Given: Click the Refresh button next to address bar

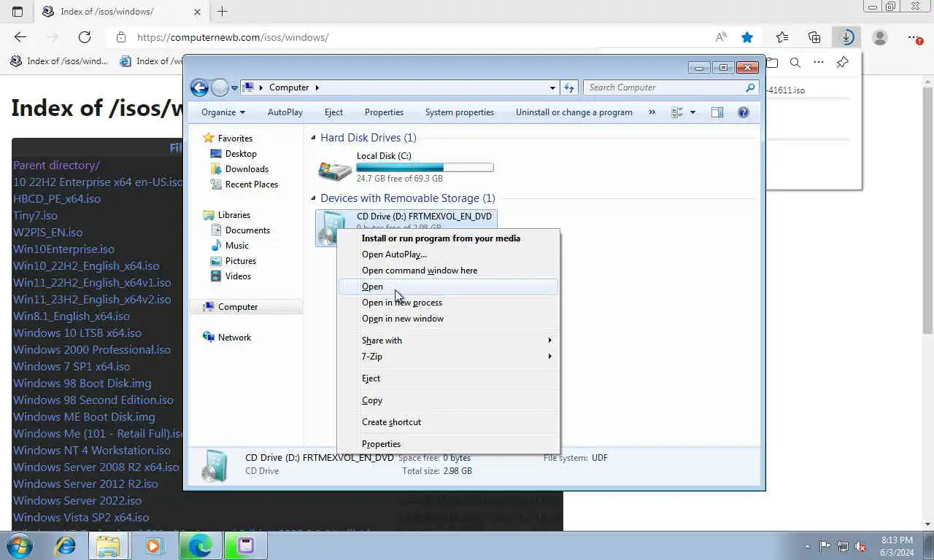Looking at the screenshot, I should point(569,87).
